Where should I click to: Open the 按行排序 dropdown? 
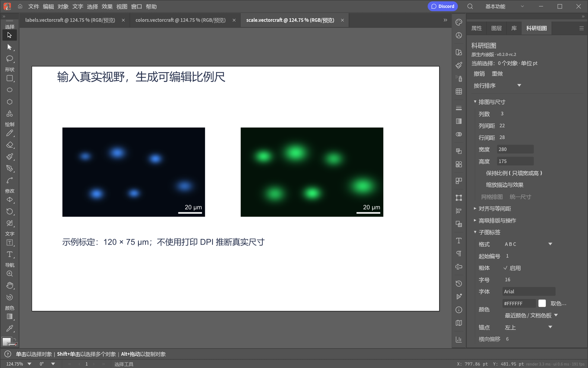pyautogui.click(x=497, y=86)
